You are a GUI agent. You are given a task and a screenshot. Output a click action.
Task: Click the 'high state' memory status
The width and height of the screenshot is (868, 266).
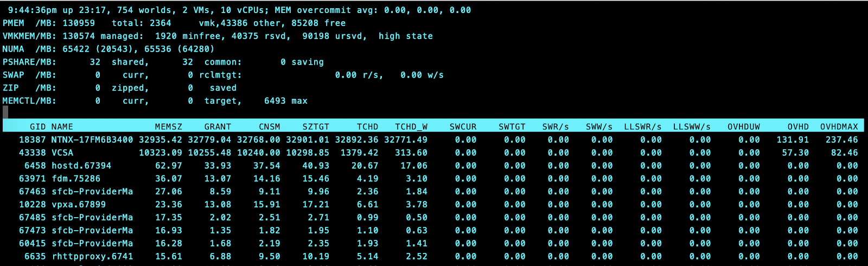point(406,36)
